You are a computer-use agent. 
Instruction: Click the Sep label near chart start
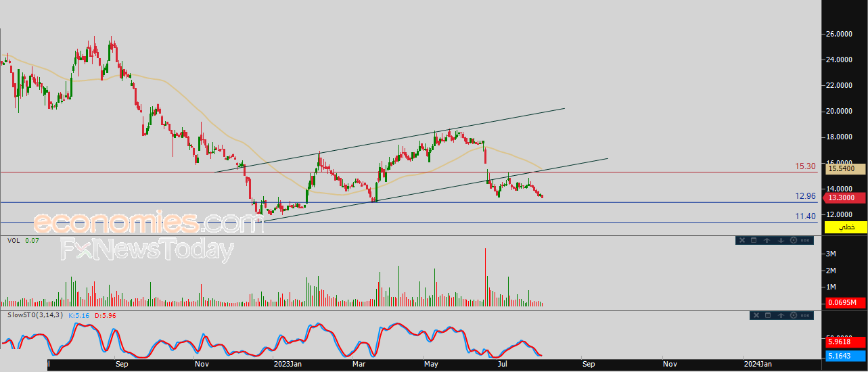[122, 364]
